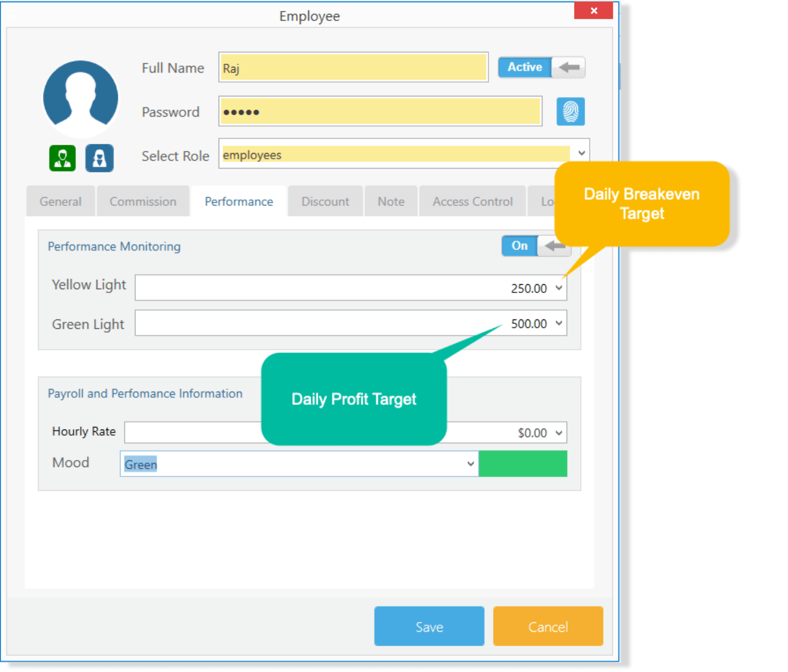Cancel editing the employee

pyautogui.click(x=548, y=626)
